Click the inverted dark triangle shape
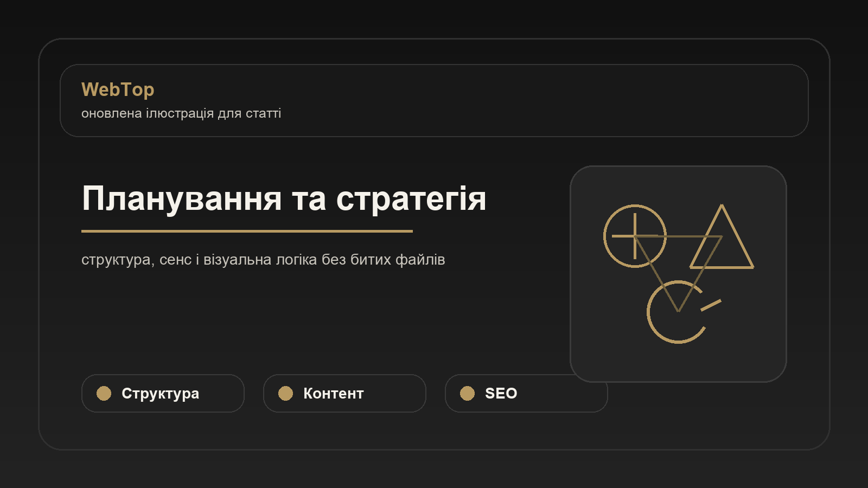Image resolution: width=868 pixels, height=488 pixels. [678, 274]
